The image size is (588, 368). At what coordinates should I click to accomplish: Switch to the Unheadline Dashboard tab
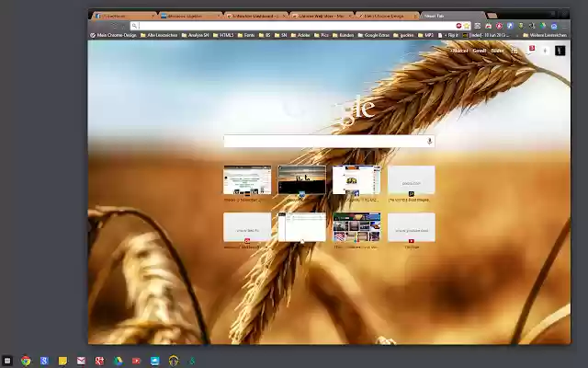255,16
